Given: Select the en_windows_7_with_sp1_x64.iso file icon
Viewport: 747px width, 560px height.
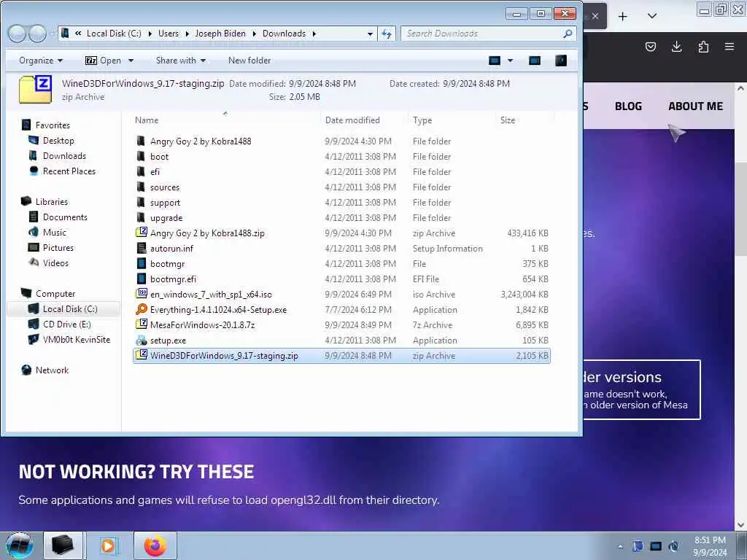Looking at the screenshot, I should (x=142, y=294).
